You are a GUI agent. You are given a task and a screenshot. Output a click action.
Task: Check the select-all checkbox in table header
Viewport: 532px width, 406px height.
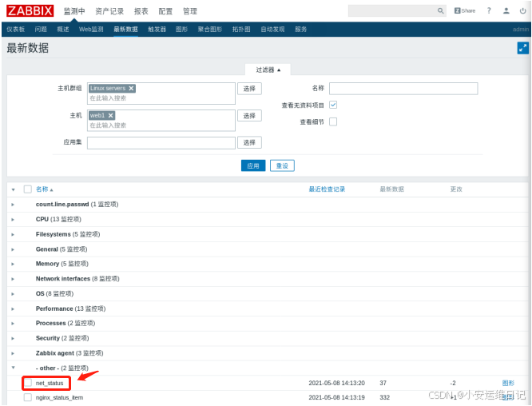click(28, 189)
